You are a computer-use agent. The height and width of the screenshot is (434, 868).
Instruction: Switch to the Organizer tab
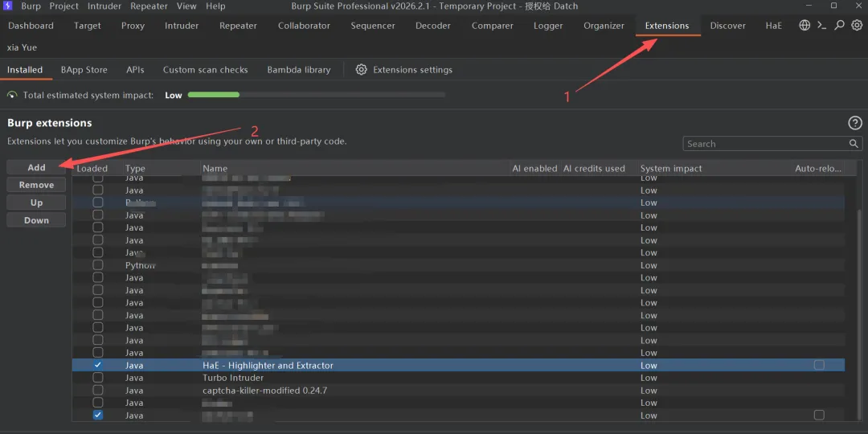click(x=604, y=26)
